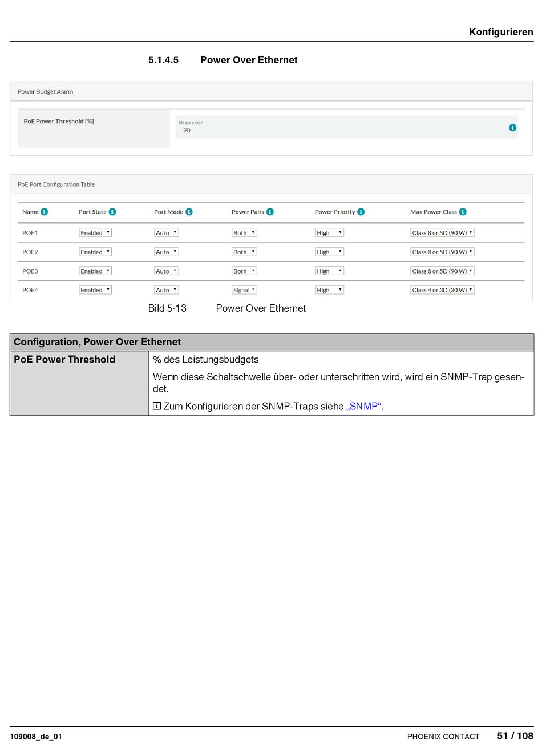Click the Name column header

coord(30,212)
